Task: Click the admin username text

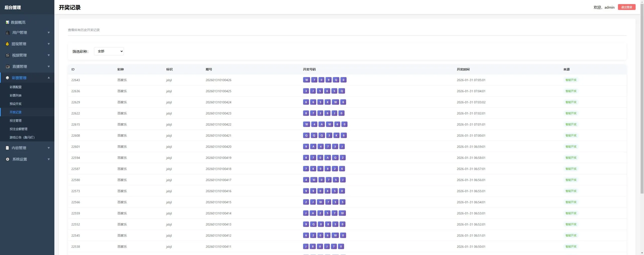Action: pos(609,8)
